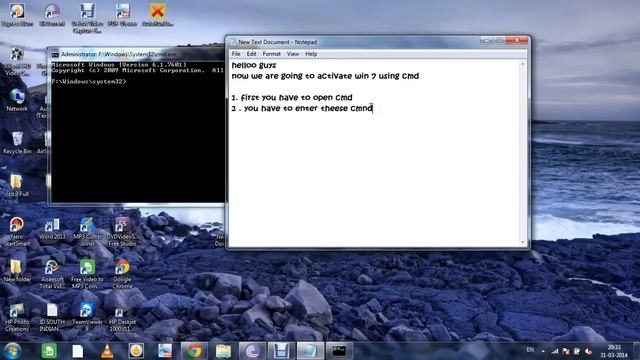Select the New folder desktop icon
Viewport: 640px width, 360px height.
coord(17,271)
